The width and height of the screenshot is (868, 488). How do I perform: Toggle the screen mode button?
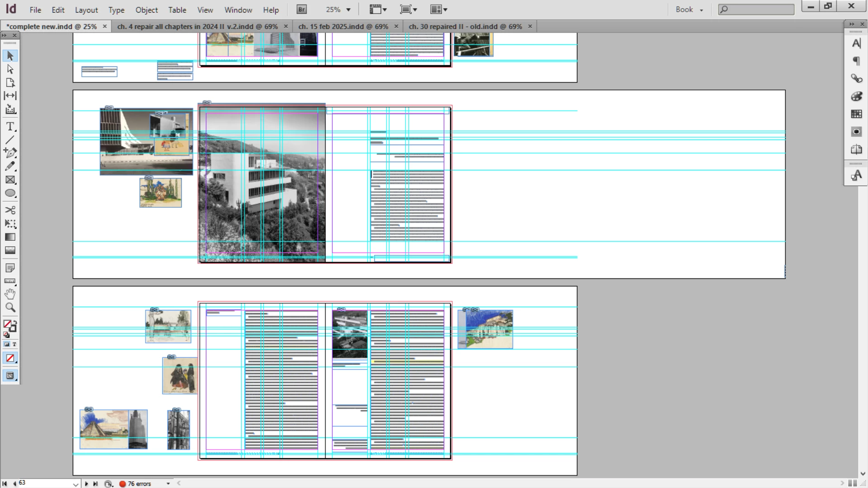(x=10, y=375)
